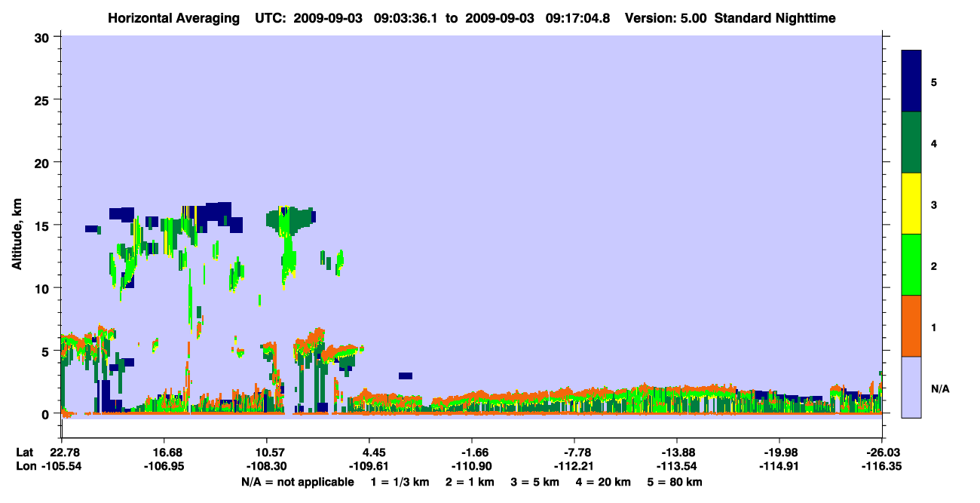The image size is (980, 503).
Task: Click the longitude value -110.90
Action: (472, 466)
